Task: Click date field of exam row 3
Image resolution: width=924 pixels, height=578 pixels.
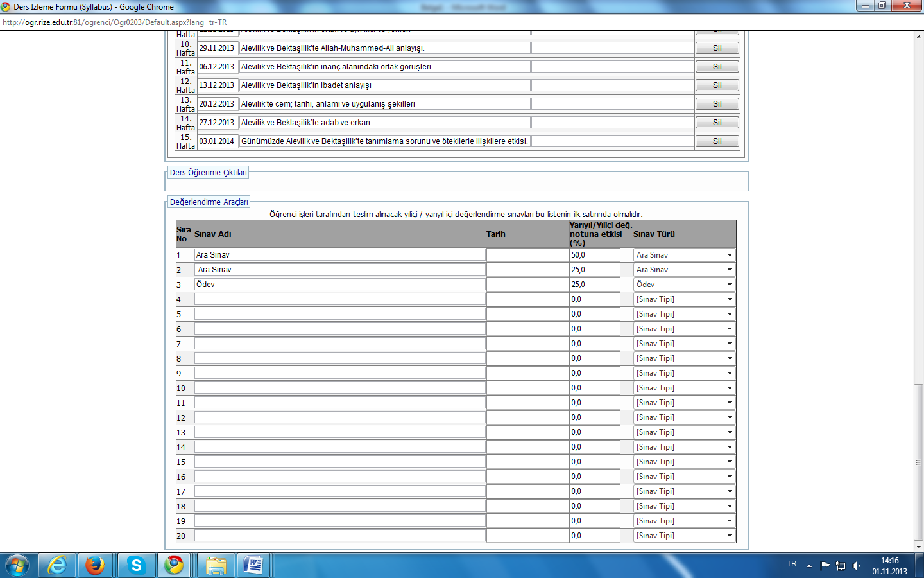Action: 527,285
